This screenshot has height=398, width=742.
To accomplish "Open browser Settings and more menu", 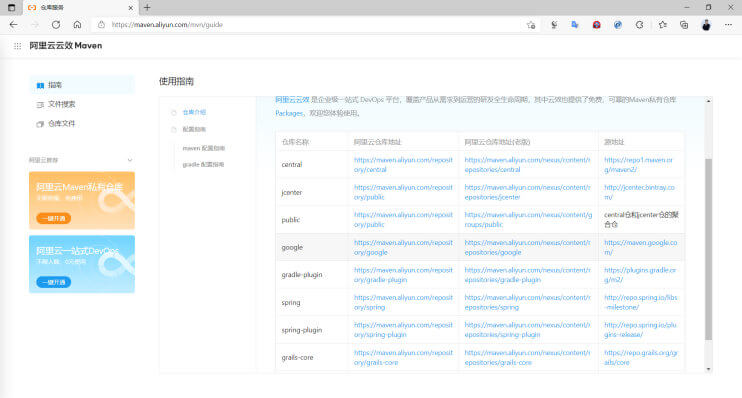I will pyautogui.click(x=728, y=25).
